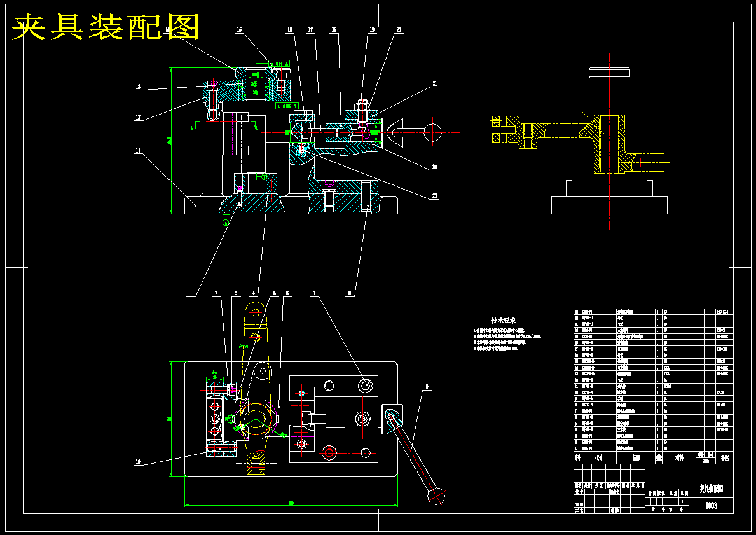
Task: Click part balloon number '2'
Action: coord(216,293)
